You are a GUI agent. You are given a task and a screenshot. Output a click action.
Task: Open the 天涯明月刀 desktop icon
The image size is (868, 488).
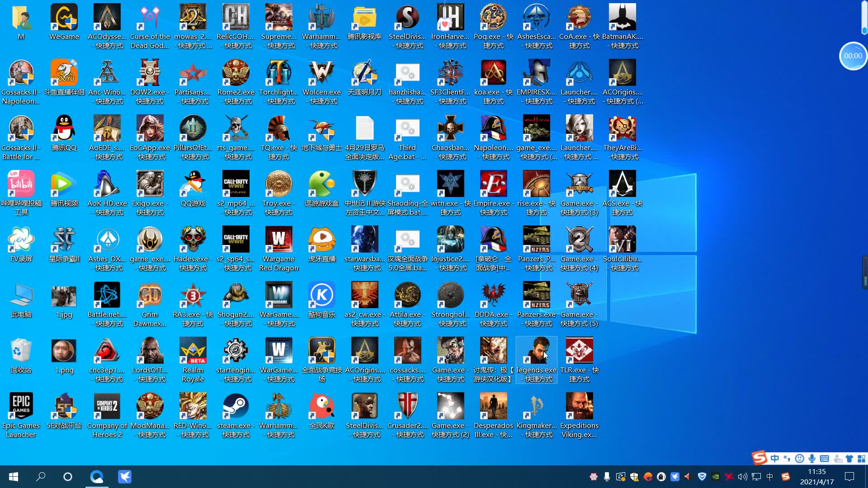tap(364, 77)
